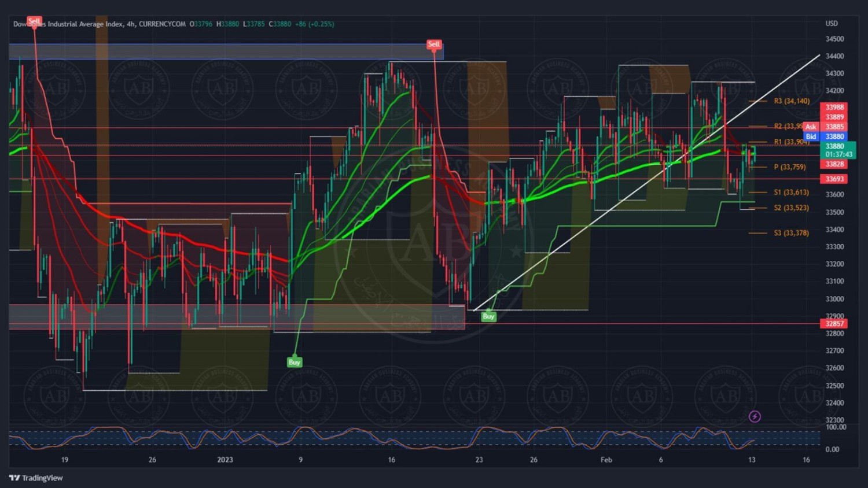Viewport: 868px width, 488px height.
Task: Select the blue shaded zone at chart top
Action: 226,51
